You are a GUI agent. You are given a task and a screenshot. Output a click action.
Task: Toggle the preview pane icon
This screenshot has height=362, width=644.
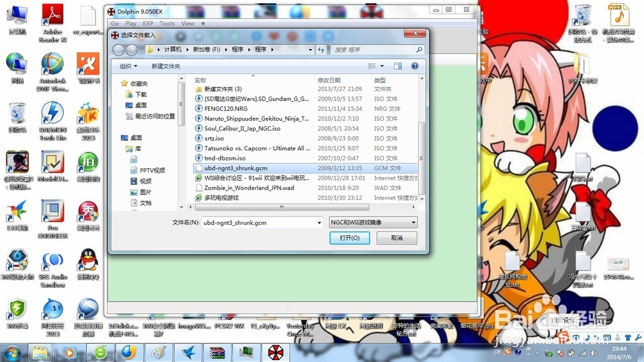pos(397,66)
